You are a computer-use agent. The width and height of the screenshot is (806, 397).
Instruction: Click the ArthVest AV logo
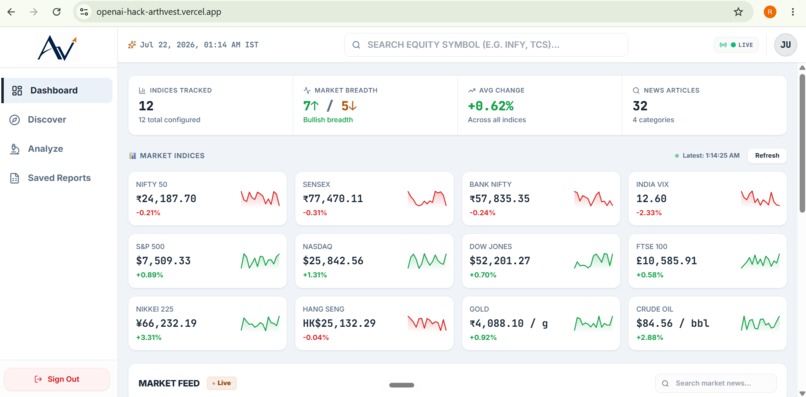(x=57, y=48)
